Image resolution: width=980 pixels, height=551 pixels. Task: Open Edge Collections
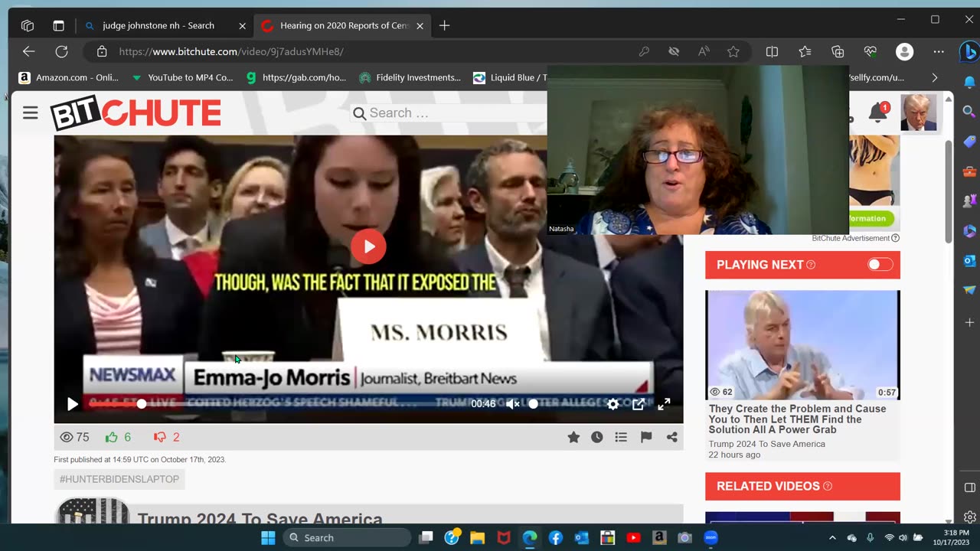(838, 51)
